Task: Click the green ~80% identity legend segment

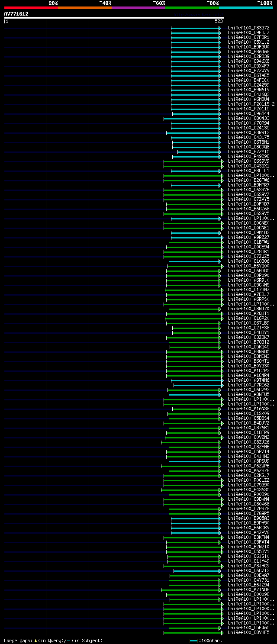Action: pos(192,8)
